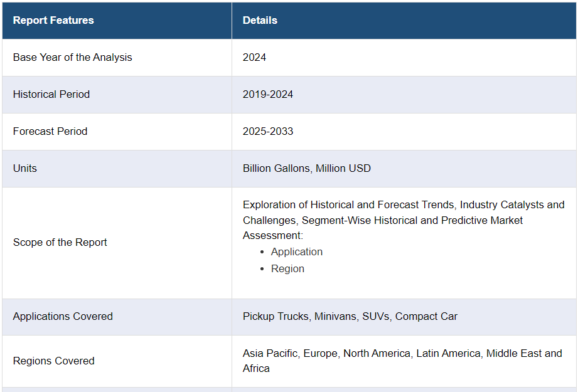The image size is (578, 392).
Task: Click the '2019-2024' historical period value
Action: tap(268, 94)
